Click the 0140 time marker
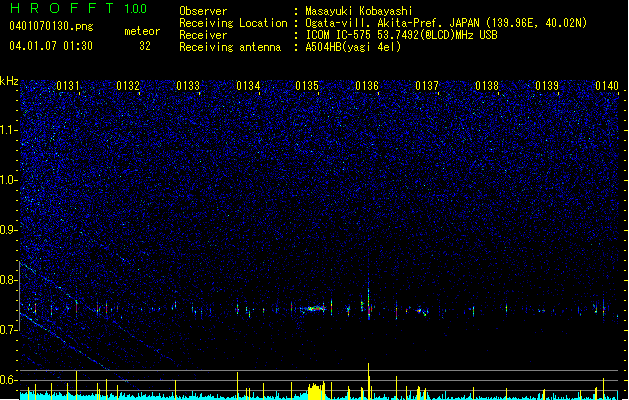Image resolution: width=629 pixels, height=400 pixels. click(607, 86)
